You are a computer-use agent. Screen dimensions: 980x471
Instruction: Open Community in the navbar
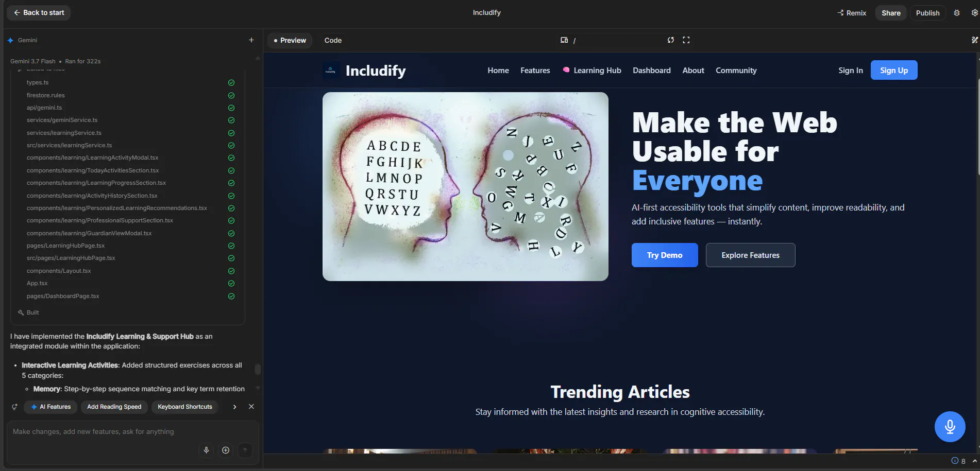pyautogui.click(x=736, y=71)
